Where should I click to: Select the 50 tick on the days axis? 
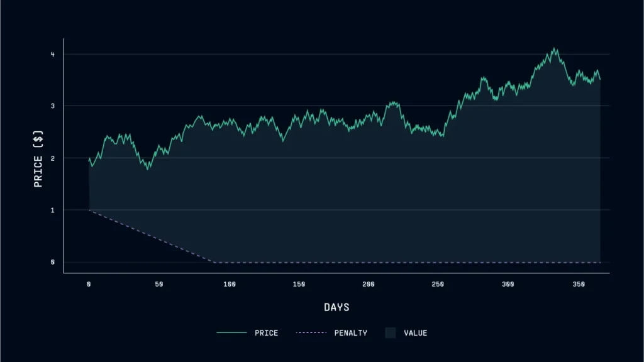[x=158, y=284]
